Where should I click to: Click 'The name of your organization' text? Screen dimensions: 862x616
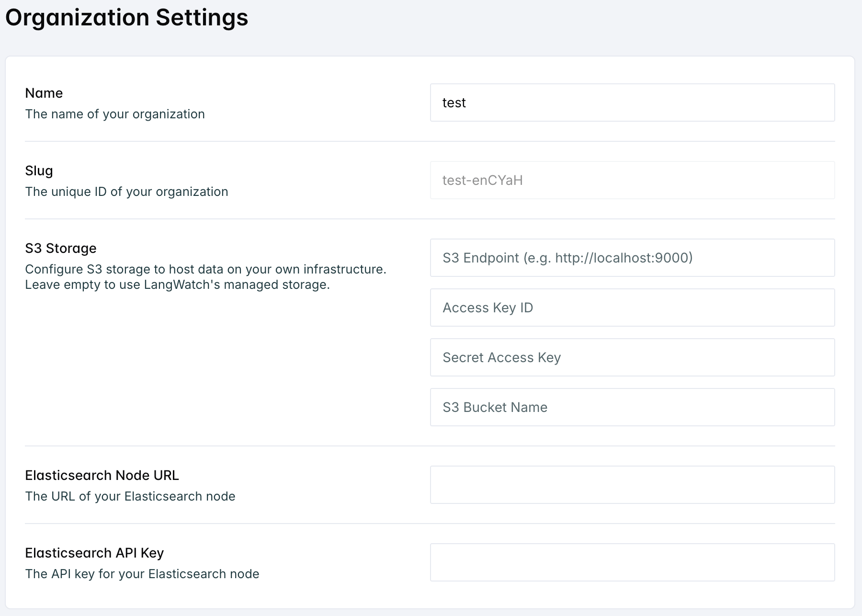(x=115, y=114)
